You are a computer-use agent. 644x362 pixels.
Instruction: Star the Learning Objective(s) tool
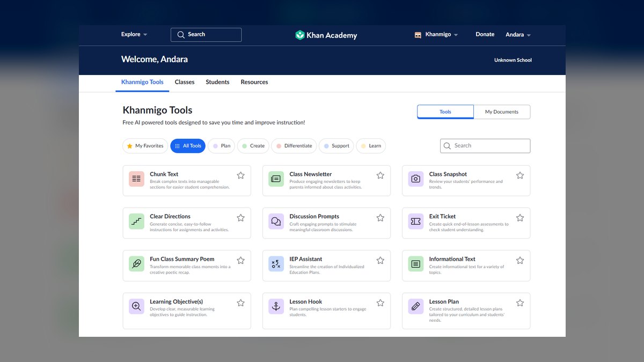coord(240,303)
